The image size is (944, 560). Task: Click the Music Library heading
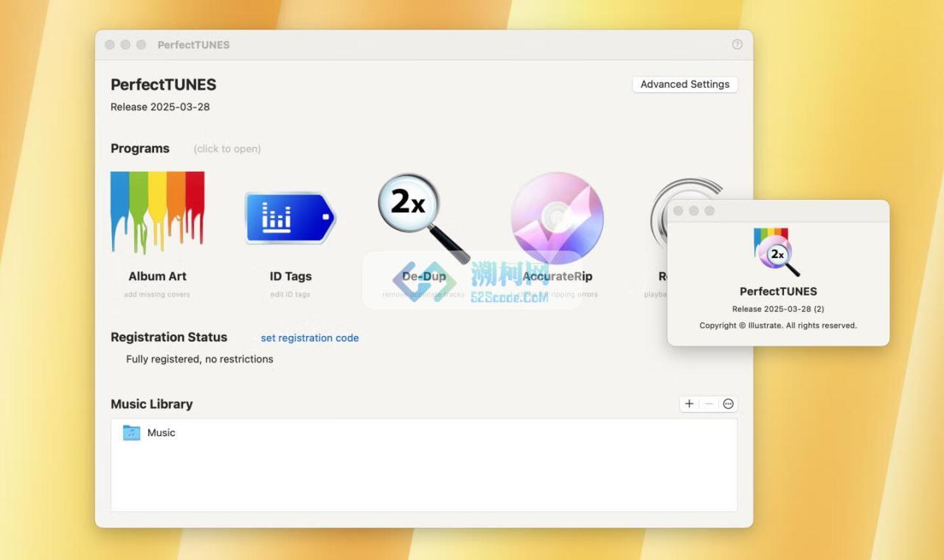point(152,404)
